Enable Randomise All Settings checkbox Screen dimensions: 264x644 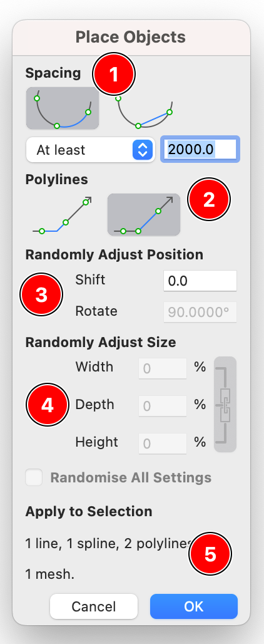34,477
